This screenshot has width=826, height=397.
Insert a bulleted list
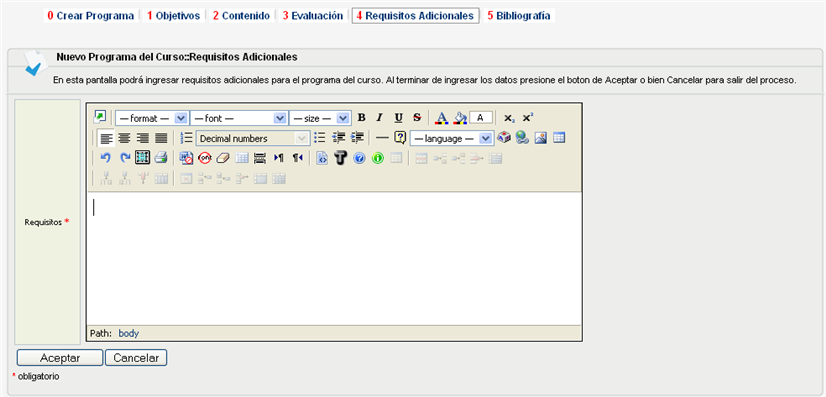319,138
